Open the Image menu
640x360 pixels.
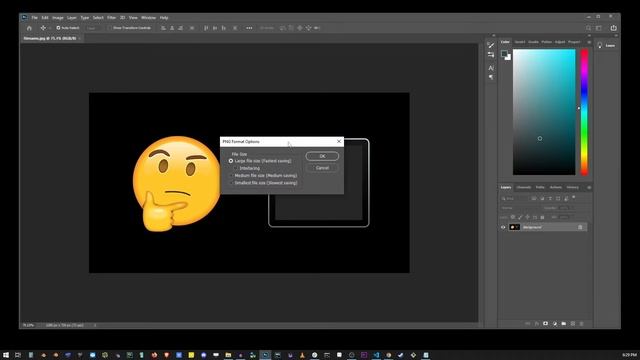coord(58,18)
